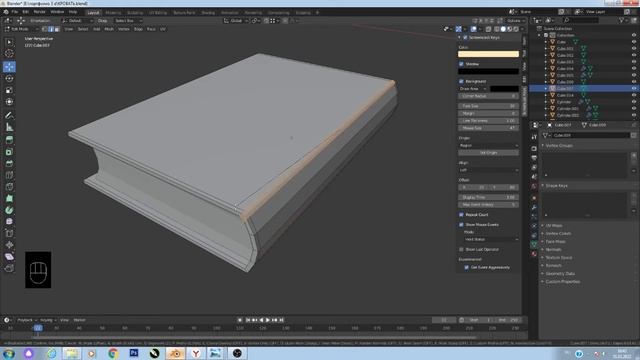Select Cube.002 in the outliner
Screen dimensions: 640x360
[565, 55]
